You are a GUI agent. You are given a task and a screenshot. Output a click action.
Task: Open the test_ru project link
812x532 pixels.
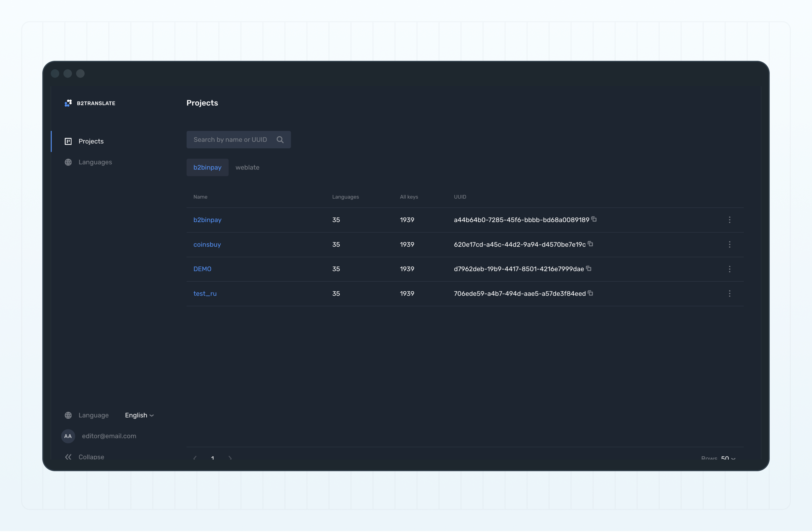coord(205,293)
